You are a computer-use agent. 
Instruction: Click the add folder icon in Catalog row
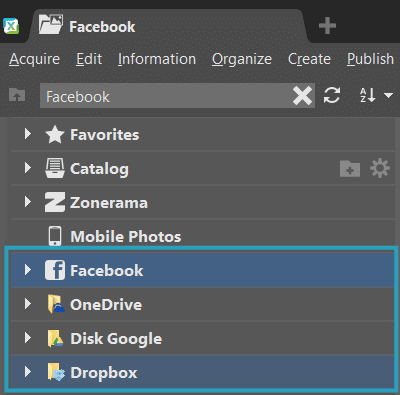pyautogui.click(x=350, y=168)
